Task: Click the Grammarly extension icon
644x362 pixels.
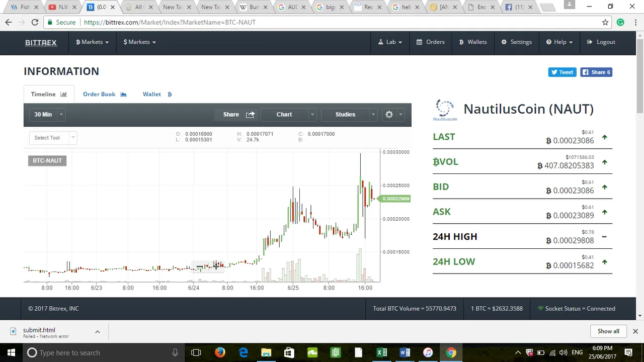Action: tap(620, 22)
